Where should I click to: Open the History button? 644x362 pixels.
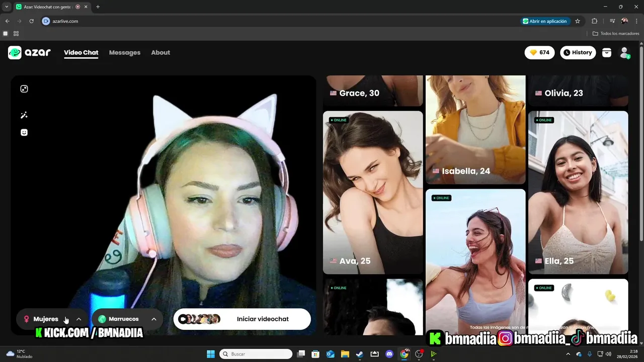578,52
